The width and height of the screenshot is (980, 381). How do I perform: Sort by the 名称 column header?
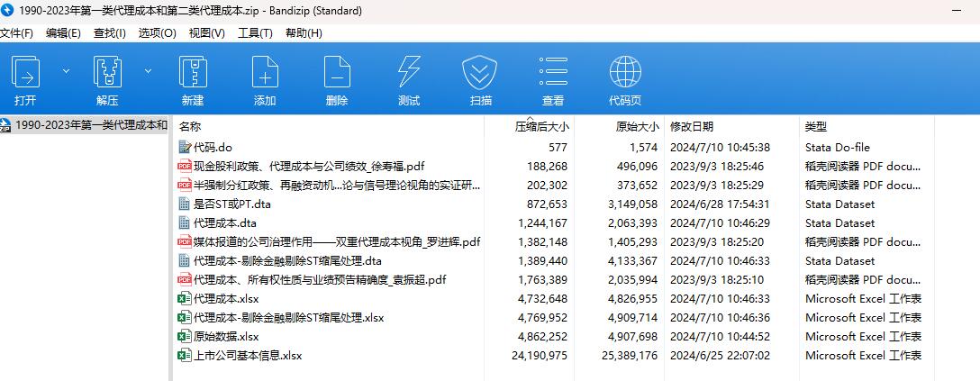click(190, 126)
